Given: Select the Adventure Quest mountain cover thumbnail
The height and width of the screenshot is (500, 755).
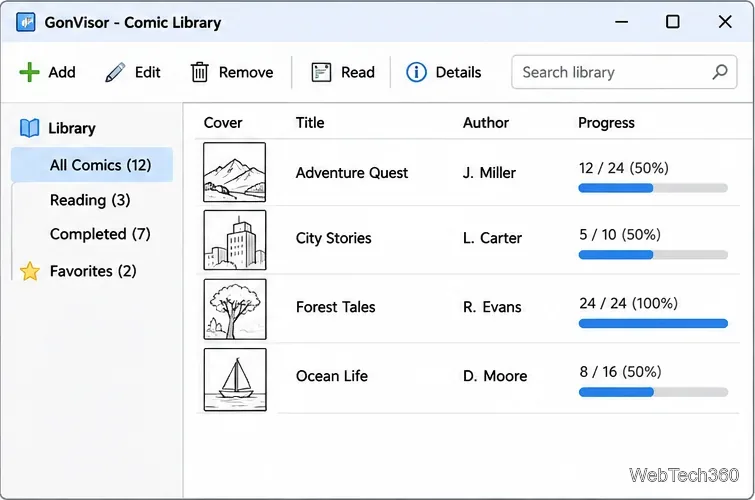Looking at the screenshot, I should click(x=234, y=172).
